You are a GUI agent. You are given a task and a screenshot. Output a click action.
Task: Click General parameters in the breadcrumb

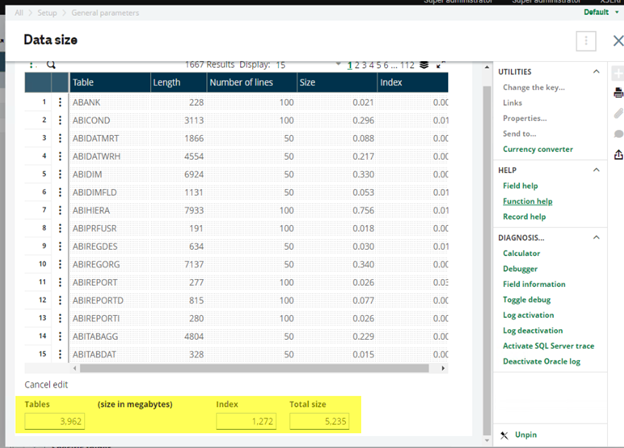(x=105, y=13)
